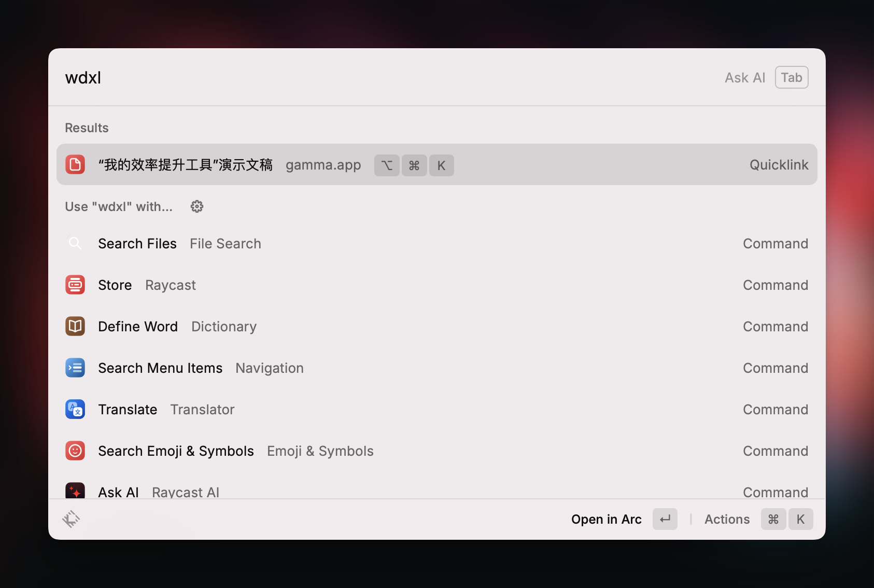Click Open in Arc action
Viewport: 874px width, 588px height.
(607, 519)
